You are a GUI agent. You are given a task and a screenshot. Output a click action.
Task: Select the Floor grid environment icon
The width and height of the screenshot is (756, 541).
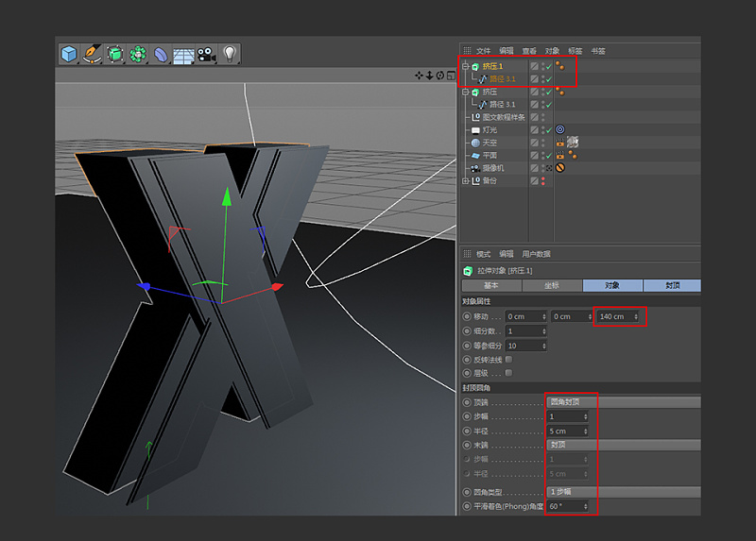point(182,55)
